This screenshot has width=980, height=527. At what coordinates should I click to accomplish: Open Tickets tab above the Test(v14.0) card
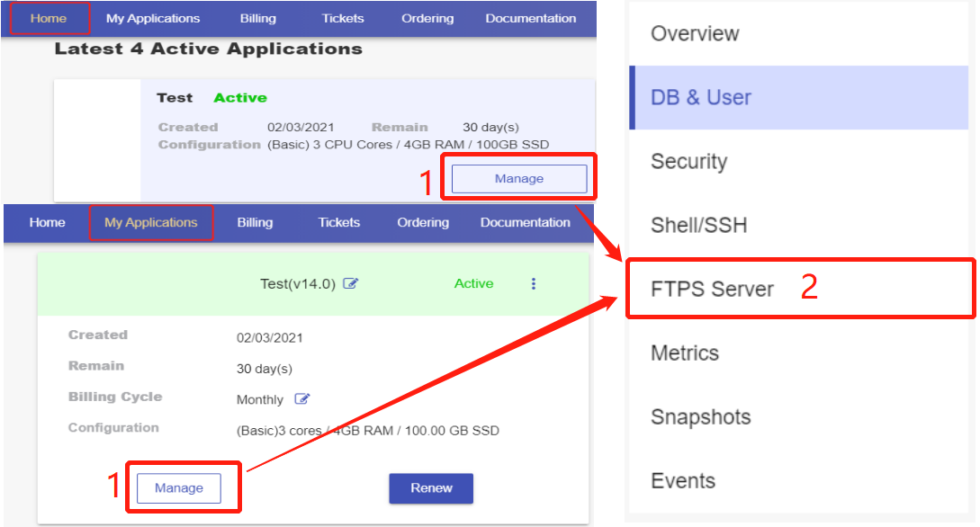[x=338, y=222]
